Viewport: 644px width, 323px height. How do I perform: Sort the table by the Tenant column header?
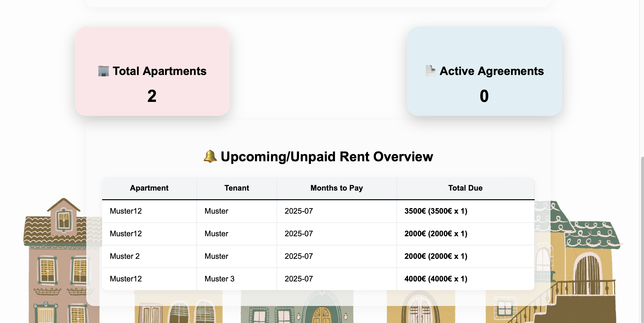(x=236, y=188)
